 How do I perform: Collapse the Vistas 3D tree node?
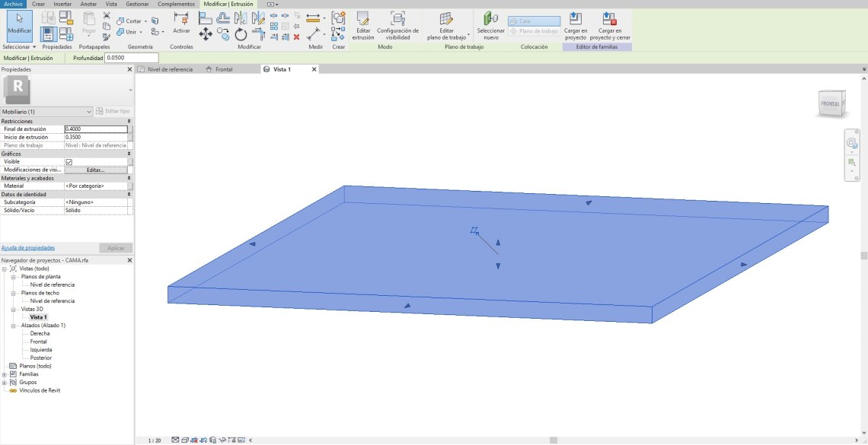pyautogui.click(x=14, y=310)
